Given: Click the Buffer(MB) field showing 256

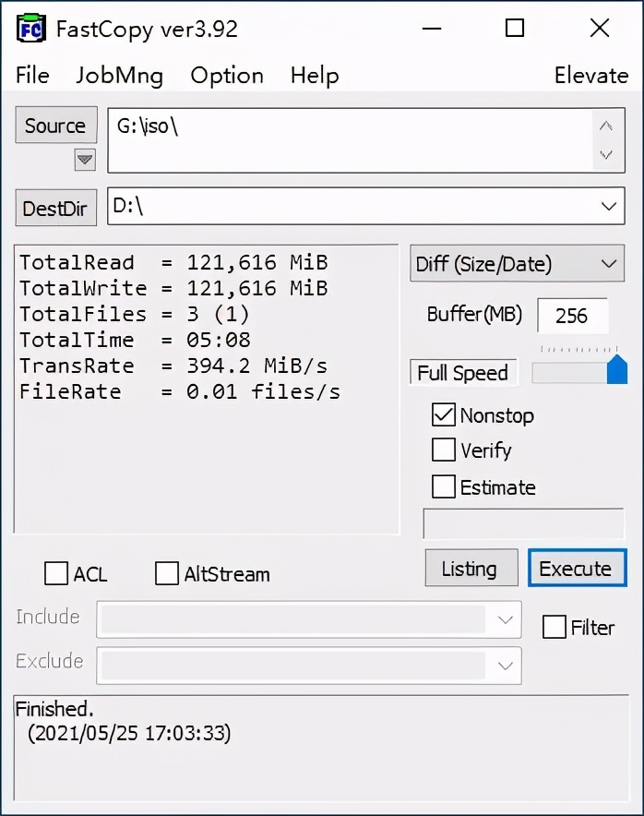Looking at the screenshot, I should point(572,316).
